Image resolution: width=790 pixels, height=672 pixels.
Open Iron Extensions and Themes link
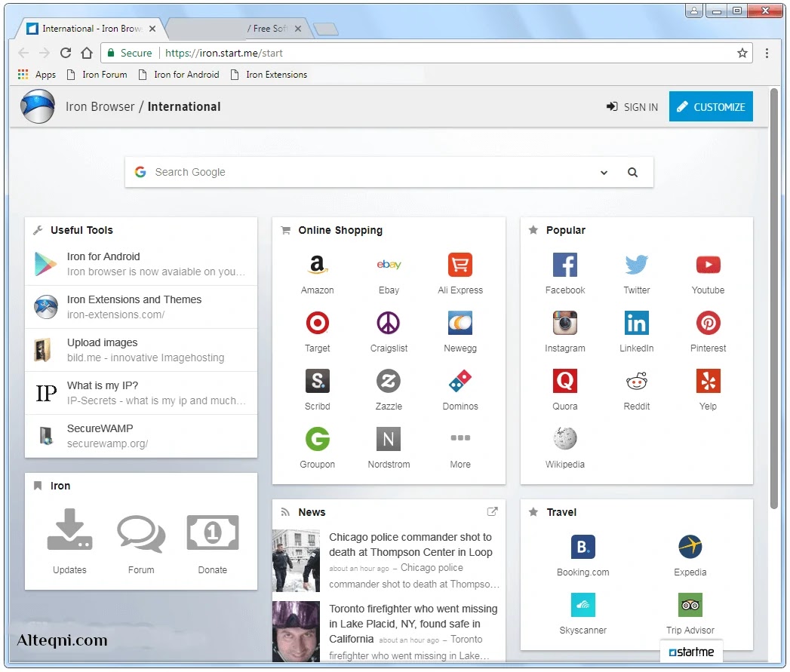tap(141, 307)
